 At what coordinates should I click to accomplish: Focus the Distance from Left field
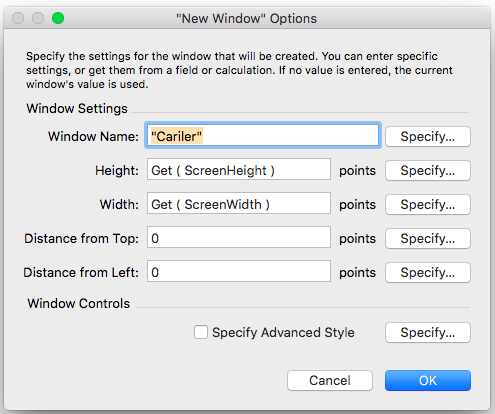tap(239, 271)
